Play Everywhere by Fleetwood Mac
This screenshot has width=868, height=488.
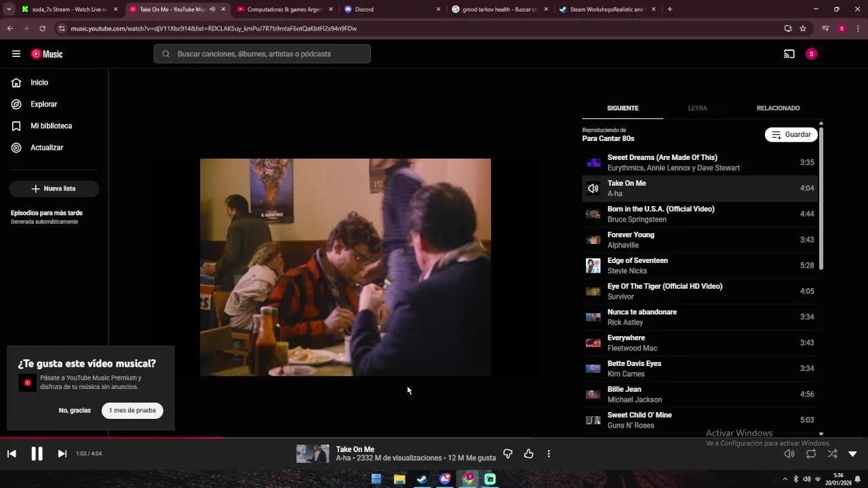700,343
